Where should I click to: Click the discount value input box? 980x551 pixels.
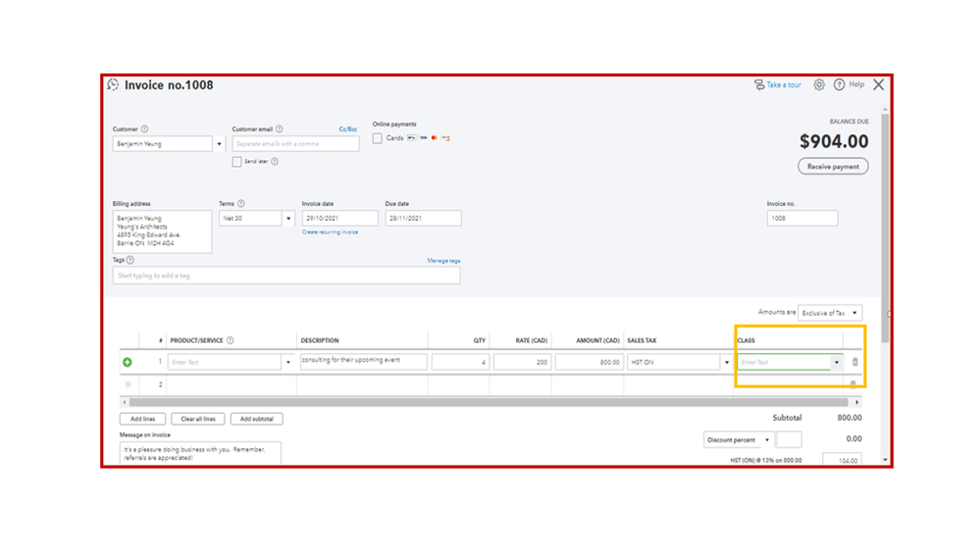(x=789, y=440)
